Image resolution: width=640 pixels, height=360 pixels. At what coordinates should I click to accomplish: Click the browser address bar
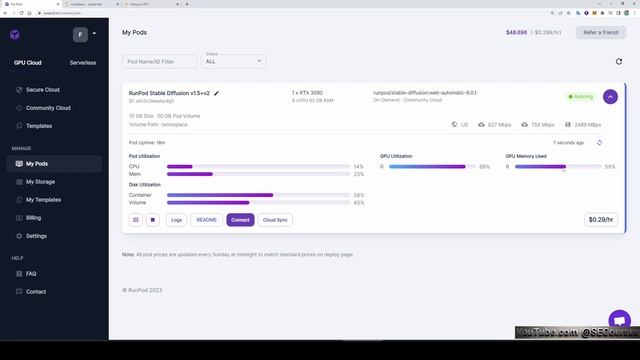coord(292,13)
